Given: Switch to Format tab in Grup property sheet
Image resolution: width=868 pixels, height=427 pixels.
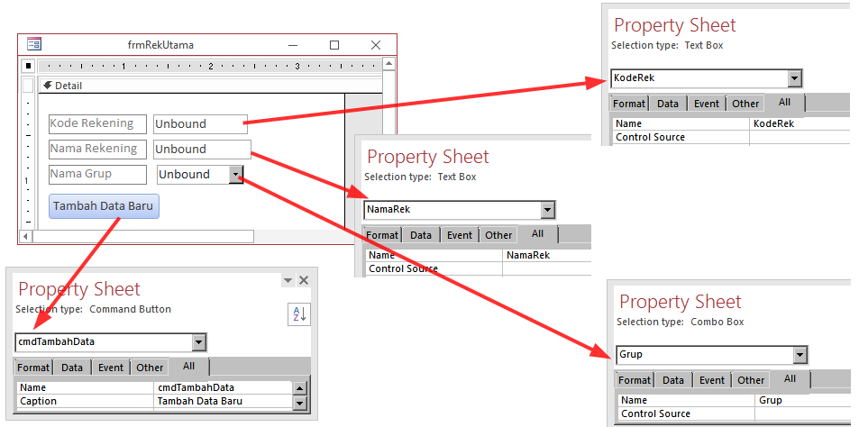Looking at the screenshot, I should pyautogui.click(x=635, y=380).
